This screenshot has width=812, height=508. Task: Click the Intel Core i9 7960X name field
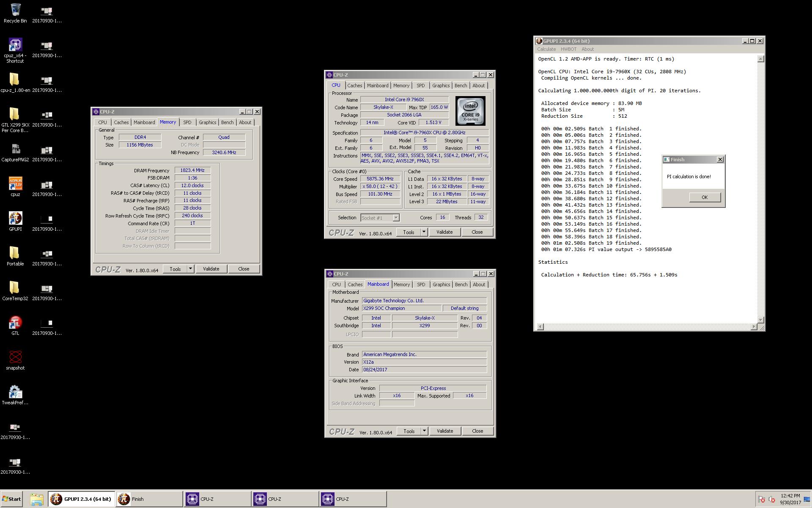click(404, 99)
